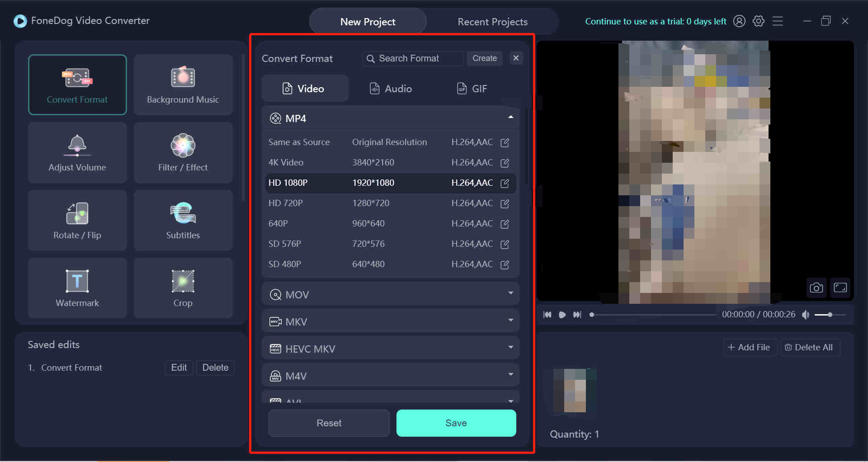The image size is (868, 462).
Task: Edit the 640P preset settings
Action: (x=505, y=224)
